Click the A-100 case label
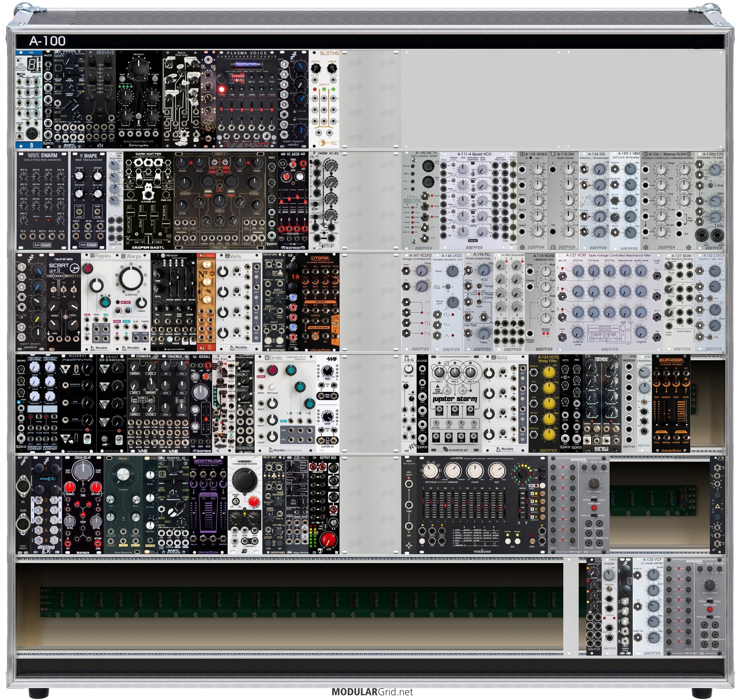The height and width of the screenshot is (700, 745). tap(47, 41)
